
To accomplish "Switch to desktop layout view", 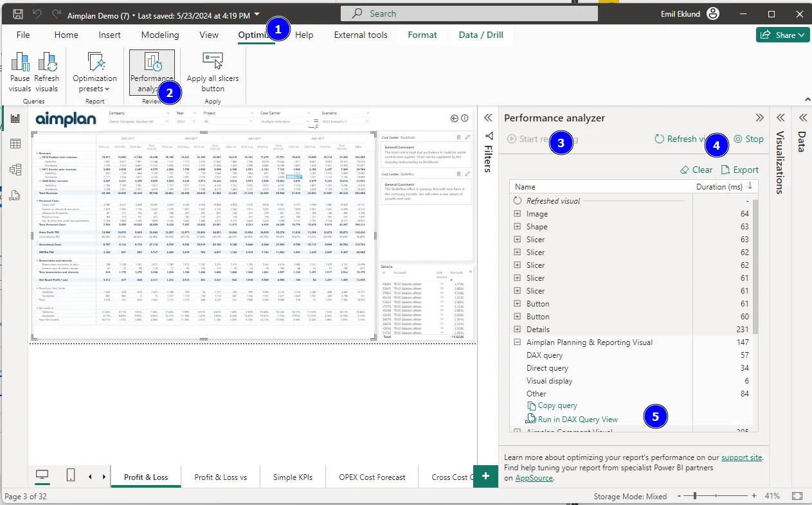I will click(x=42, y=475).
